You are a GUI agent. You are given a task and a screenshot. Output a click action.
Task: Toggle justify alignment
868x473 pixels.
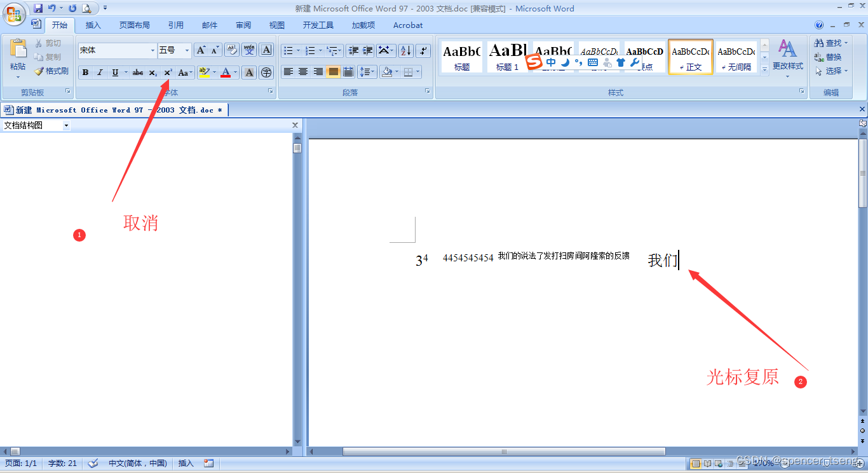(x=334, y=72)
